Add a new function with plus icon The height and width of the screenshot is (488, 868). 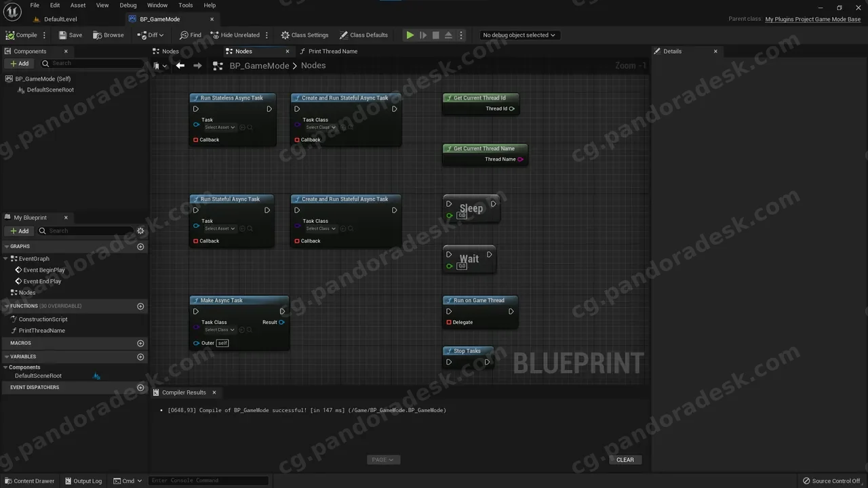(x=140, y=306)
